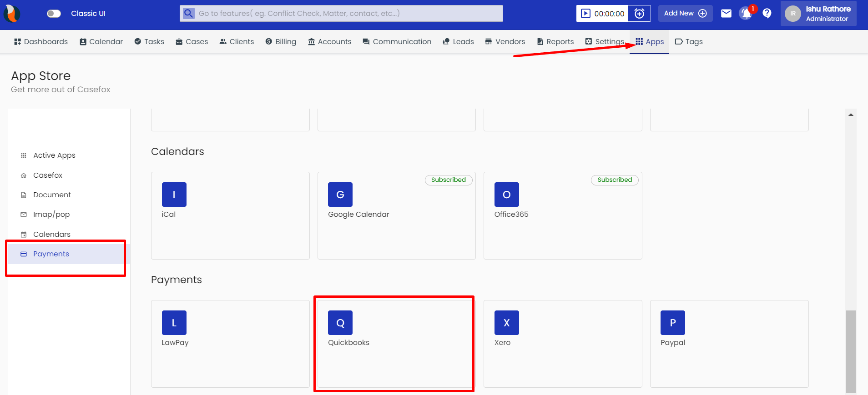Click the search features input field
This screenshot has width=868, height=395.
(348, 14)
